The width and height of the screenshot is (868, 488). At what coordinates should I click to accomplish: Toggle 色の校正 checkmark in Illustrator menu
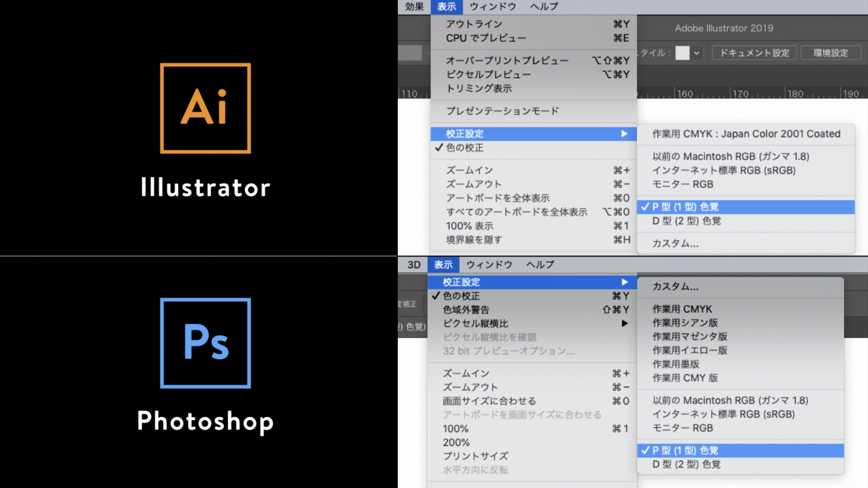[x=534, y=148]
